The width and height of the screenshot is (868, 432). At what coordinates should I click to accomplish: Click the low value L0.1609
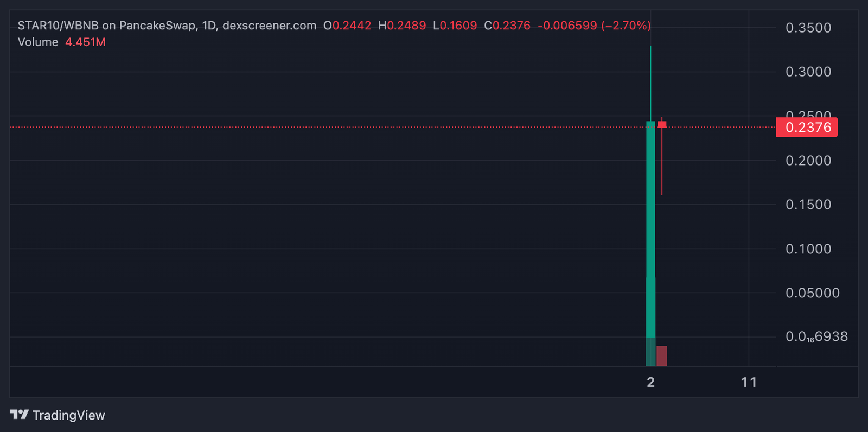coord(455,26)
